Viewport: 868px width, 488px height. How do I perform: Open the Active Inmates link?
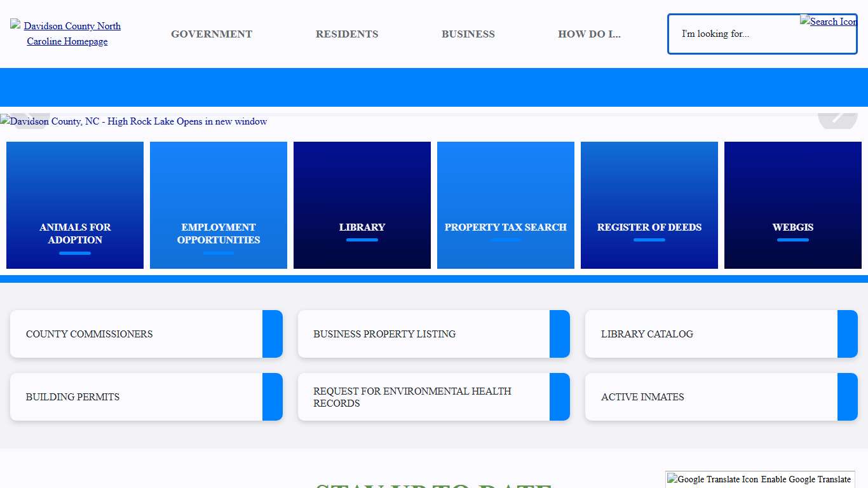tap(721, 397)
